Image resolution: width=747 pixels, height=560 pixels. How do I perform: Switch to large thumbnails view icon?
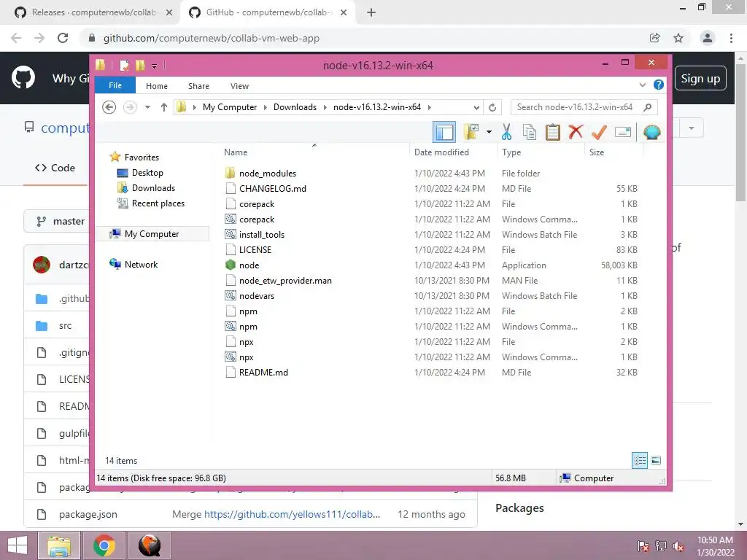pyautogui.click(x=656, y=460)
